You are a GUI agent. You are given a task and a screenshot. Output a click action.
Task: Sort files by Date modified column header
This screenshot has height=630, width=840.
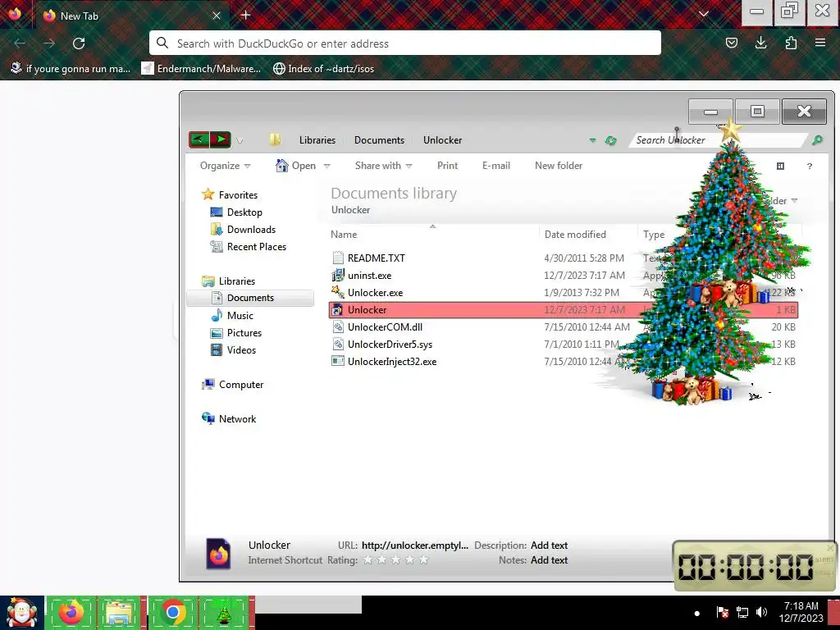(575, 234)
